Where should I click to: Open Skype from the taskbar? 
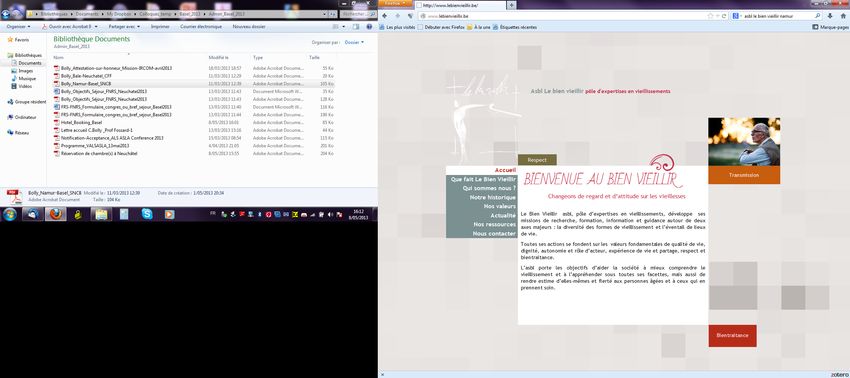tap(147, 214)
